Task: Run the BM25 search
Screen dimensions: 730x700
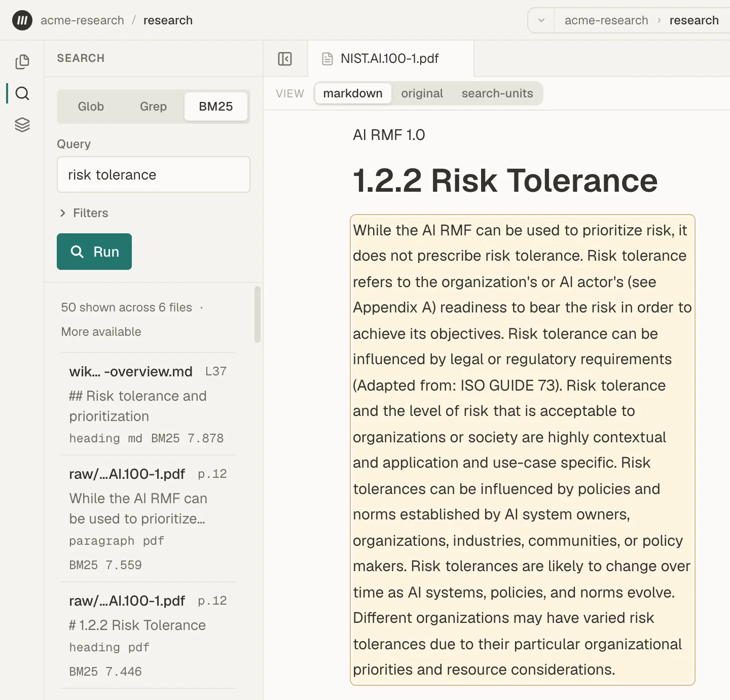Action: pyautogui.click(x=94, y=252)
